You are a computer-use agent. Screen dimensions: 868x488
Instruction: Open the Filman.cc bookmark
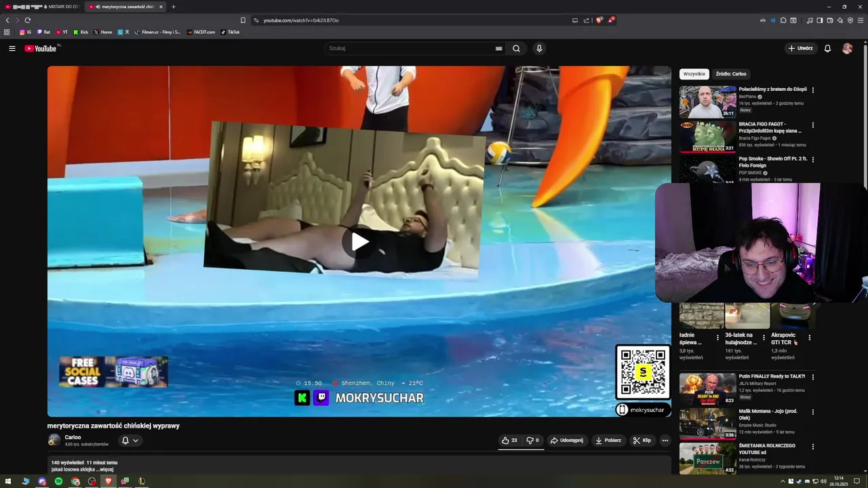(x=158, y=32)
